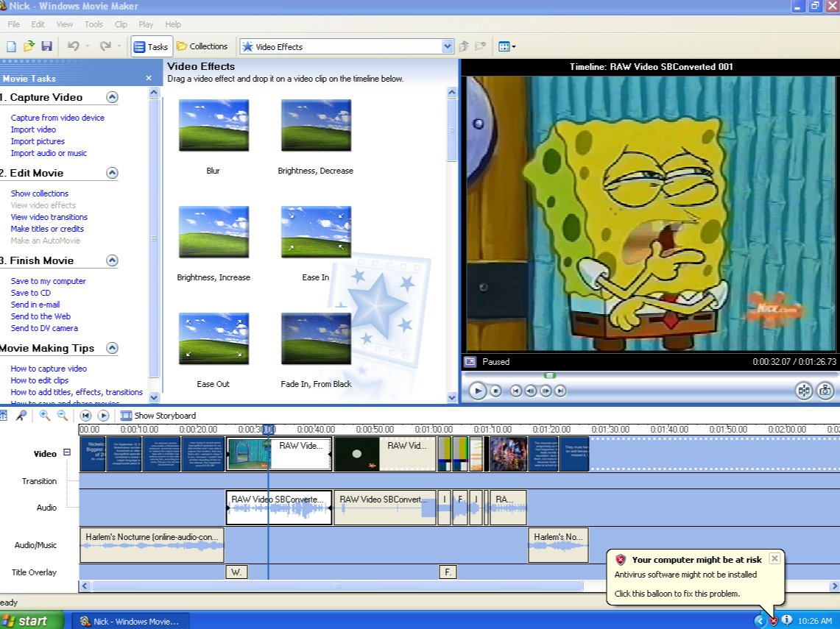Click the red security shield tray icon
The height and width of the screenshot is (629, 840).
(x=774, y=621)
